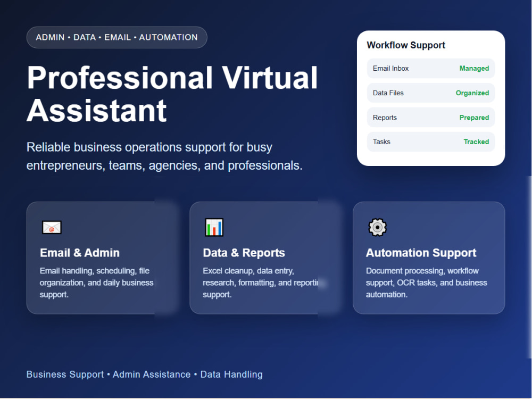
Task: Select the Tasks row label
Action: [x=381, y=142]
